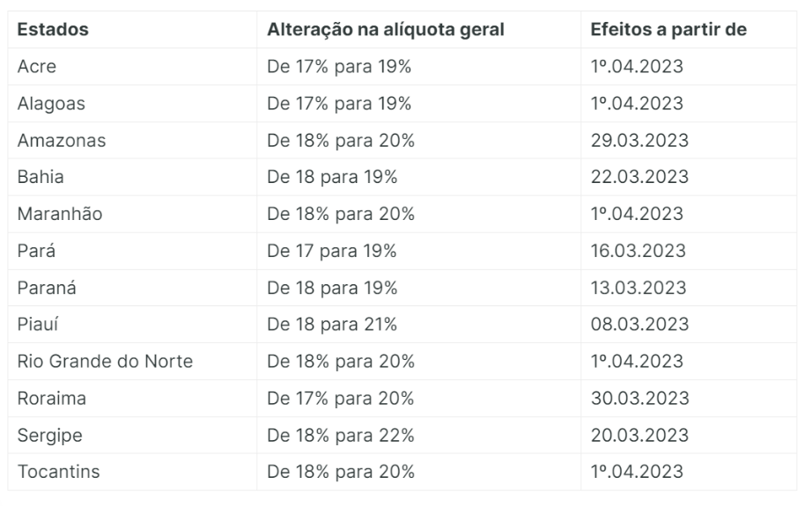This screenshot has height=506, width=812.
Task: Click the "Alteração na alíquota geral" header
Action: 386,30
